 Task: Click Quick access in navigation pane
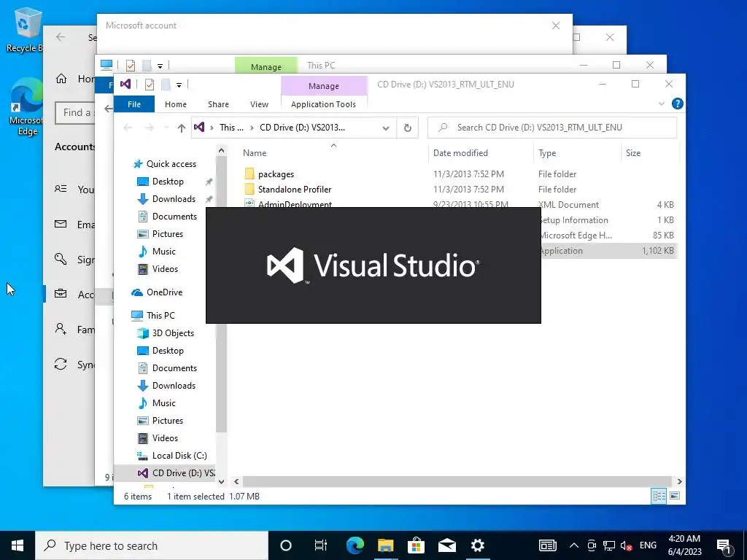tap(171, 164)
